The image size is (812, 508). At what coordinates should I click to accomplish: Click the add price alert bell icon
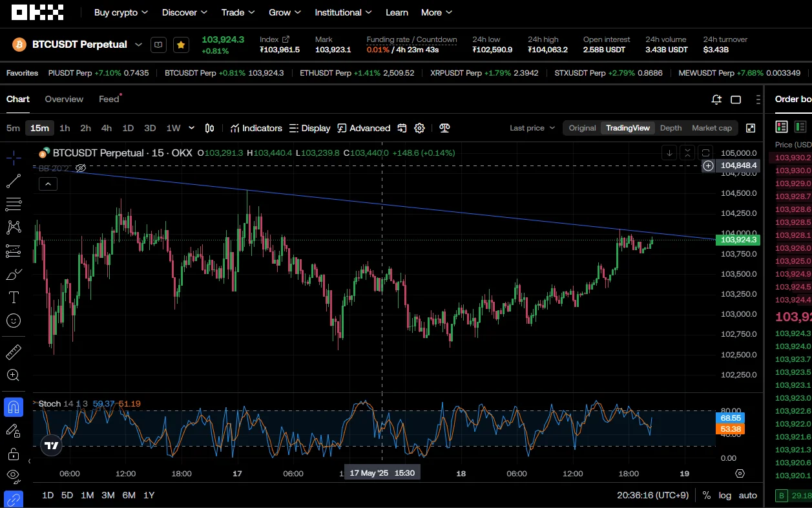[x=716, y=100]
